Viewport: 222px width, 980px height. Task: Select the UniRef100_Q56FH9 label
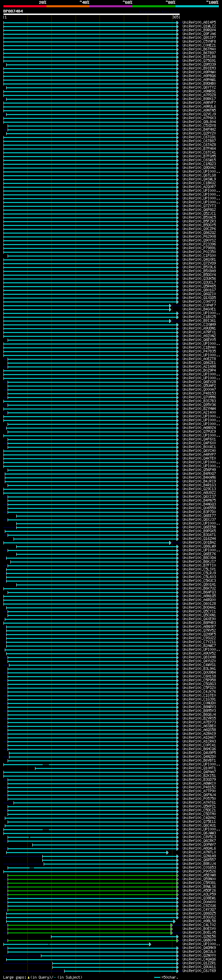[x=199, y=470]
